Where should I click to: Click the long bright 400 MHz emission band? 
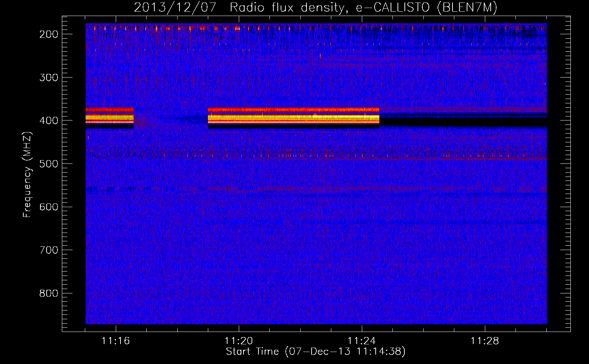[293, 117]
